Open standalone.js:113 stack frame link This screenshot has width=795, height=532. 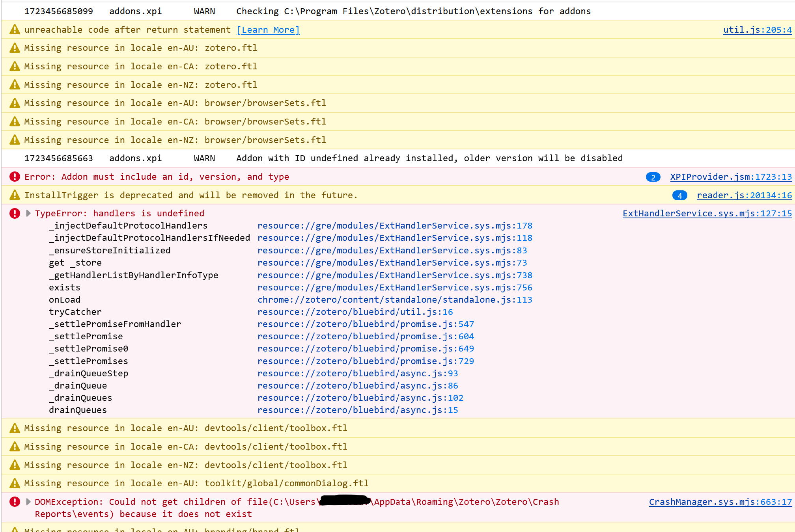(x=395, y=300)
